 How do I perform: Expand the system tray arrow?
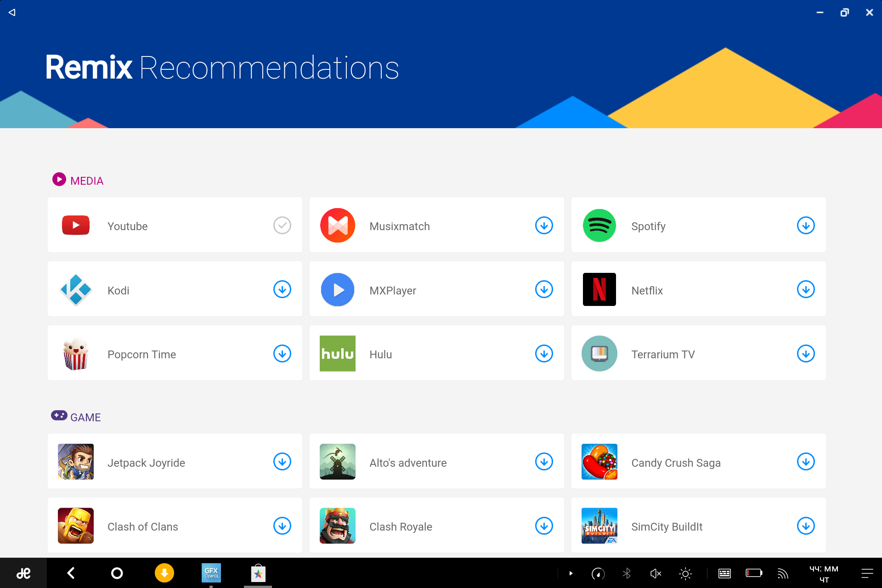coord(571,573)
